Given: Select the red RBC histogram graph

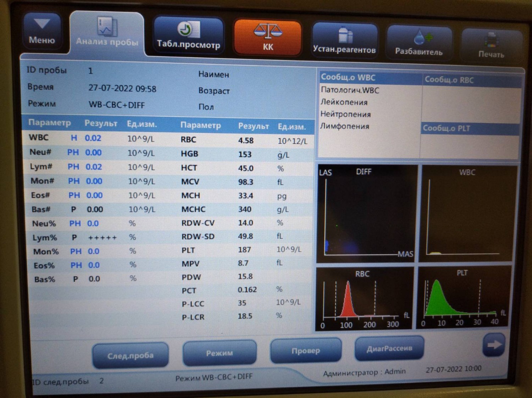Looking at the screenshot, I should (x=364, y=299).
